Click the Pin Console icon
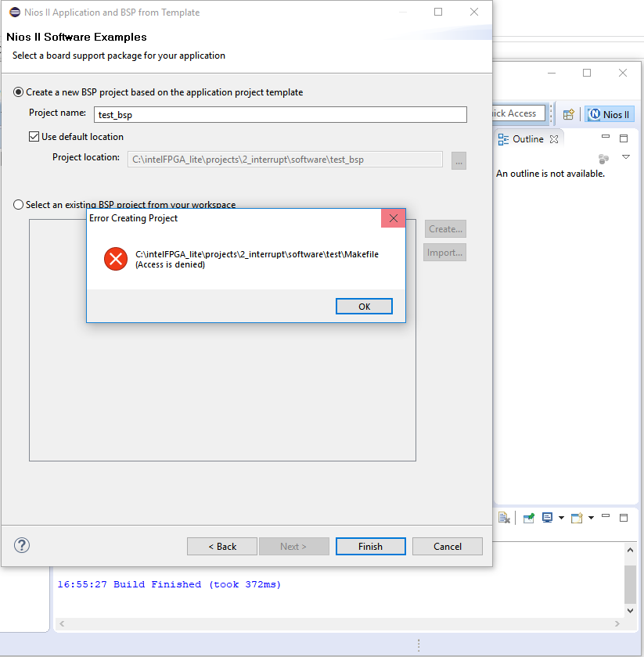The height and width of the screenshot is (657, 644). click(x=529, y=519)
